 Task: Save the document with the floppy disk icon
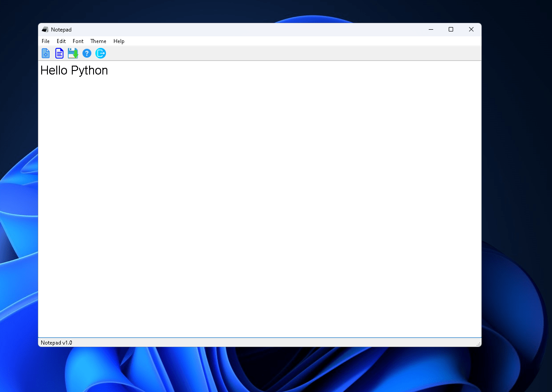pos(73,53)
